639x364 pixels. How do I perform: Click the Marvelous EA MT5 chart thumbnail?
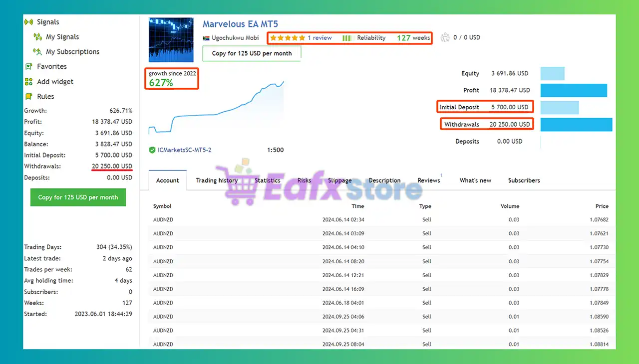coord(171,40)
